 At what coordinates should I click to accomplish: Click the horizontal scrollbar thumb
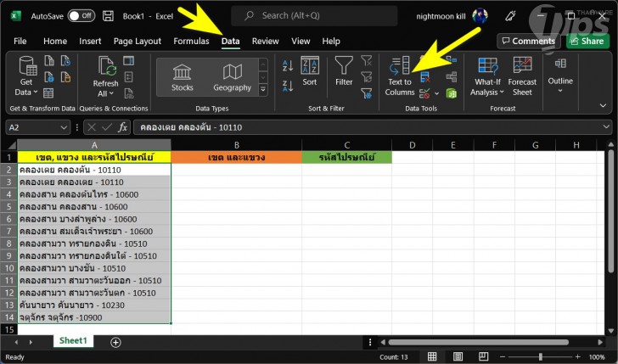tap(478, 342)
